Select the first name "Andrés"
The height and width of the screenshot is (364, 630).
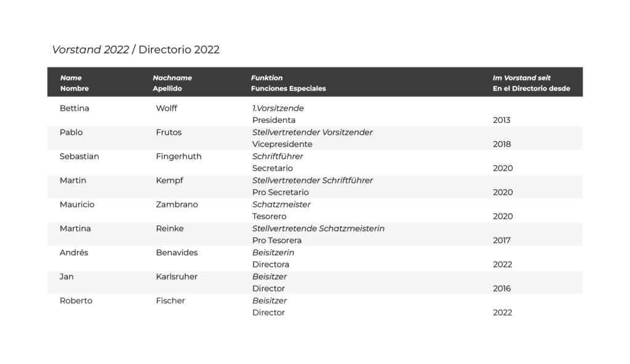[74, 252]
